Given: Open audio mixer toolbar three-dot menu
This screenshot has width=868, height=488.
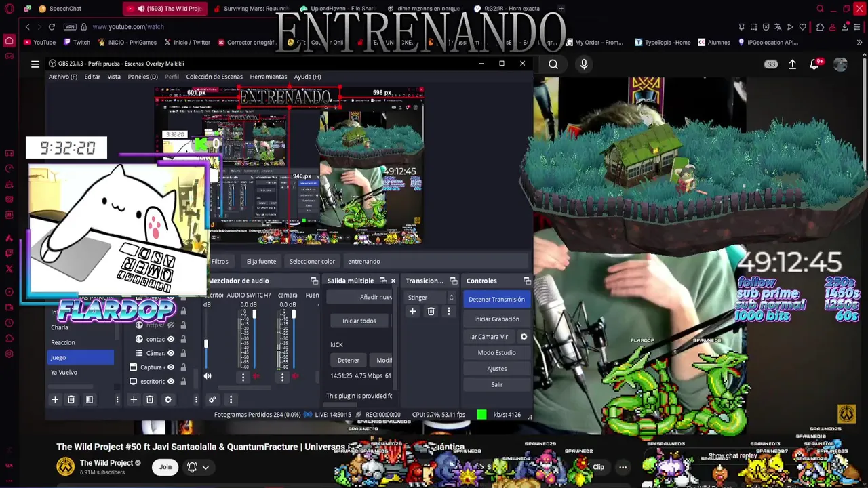Looking at the screenshot, I should [x=231, y=399].
